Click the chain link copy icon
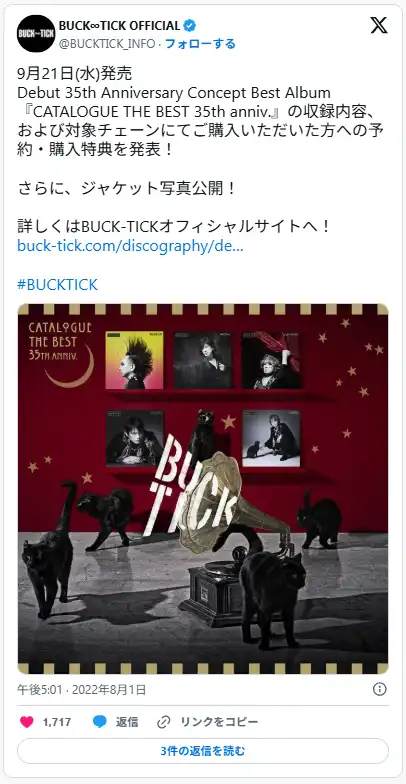The image size is (406, 784). pos(164,722)
